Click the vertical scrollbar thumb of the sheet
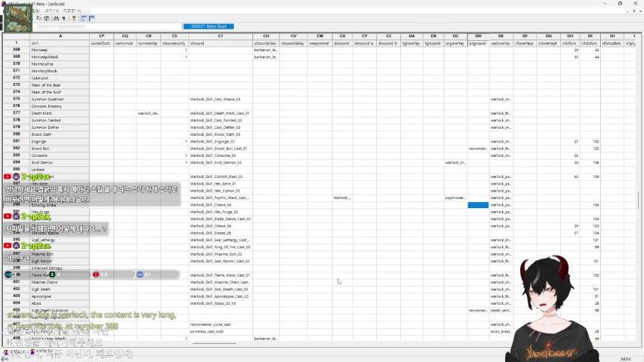This screenshot has height=362, width=644. click(x=639, y=200)
